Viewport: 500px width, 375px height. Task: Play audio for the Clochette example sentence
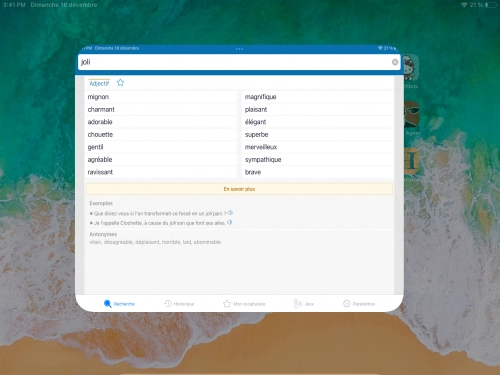230,222
